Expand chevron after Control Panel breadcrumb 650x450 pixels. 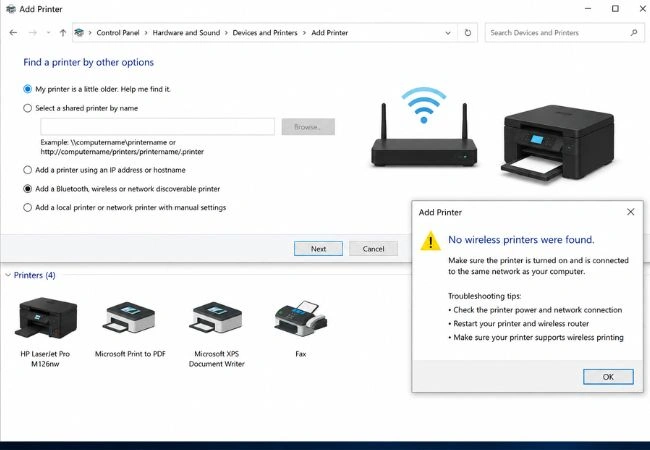point(146,33)
